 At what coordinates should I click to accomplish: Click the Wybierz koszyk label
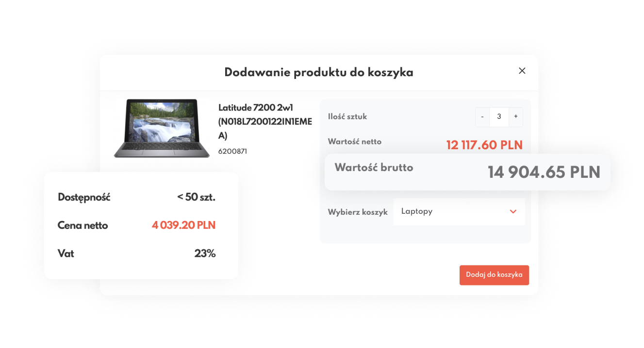point(358,212)
